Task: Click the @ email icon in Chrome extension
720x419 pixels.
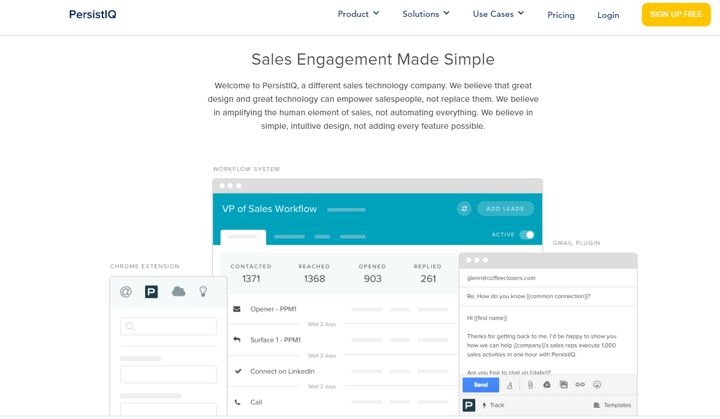Action: coord(126,292)
